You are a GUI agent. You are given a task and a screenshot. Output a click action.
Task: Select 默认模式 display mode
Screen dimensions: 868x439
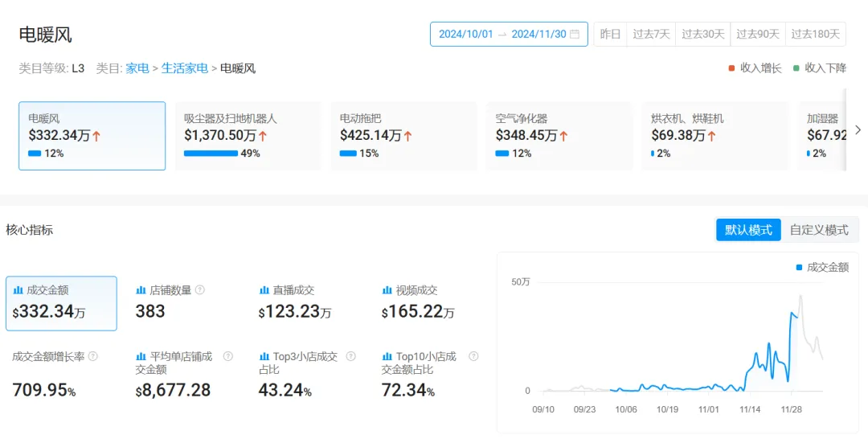[x=748, y=230]
